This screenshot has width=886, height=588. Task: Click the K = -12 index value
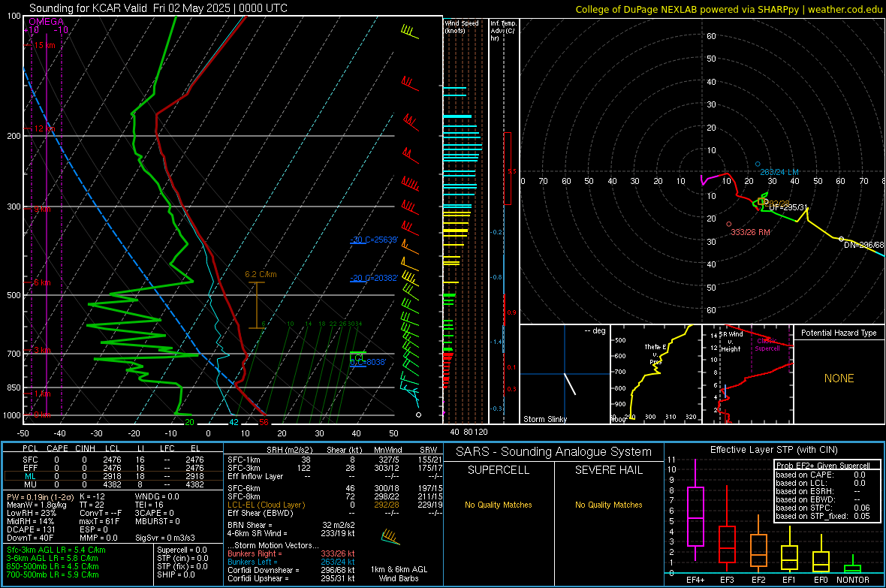tap(92, 496)
